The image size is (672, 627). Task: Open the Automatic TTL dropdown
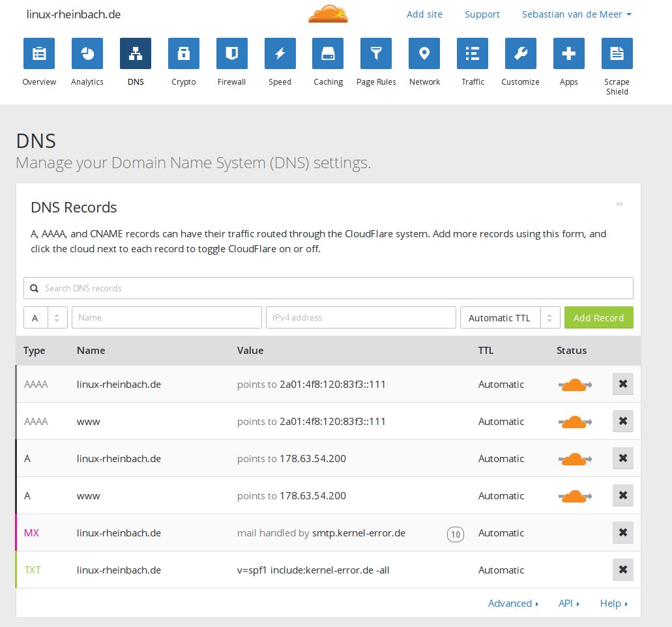tap(510, 317)
